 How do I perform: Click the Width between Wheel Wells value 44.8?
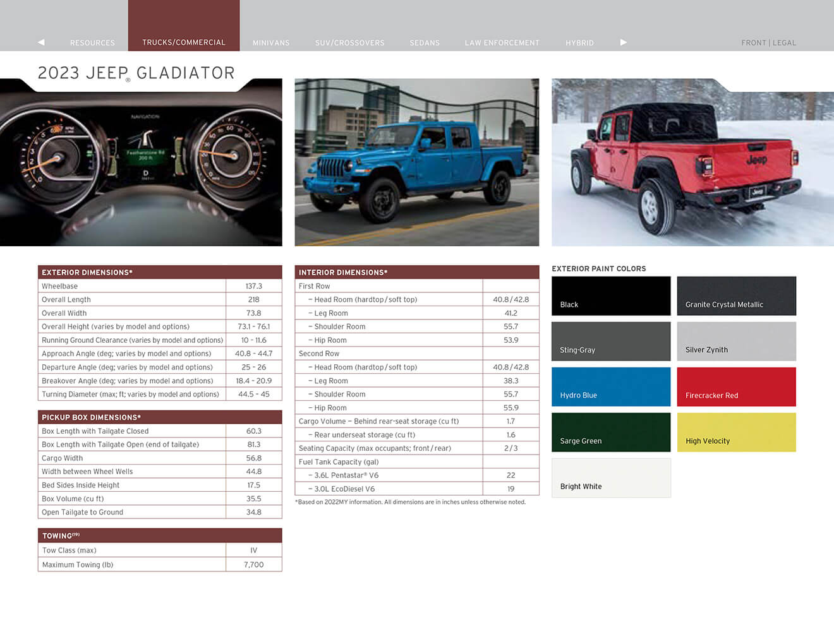point(254,472)
